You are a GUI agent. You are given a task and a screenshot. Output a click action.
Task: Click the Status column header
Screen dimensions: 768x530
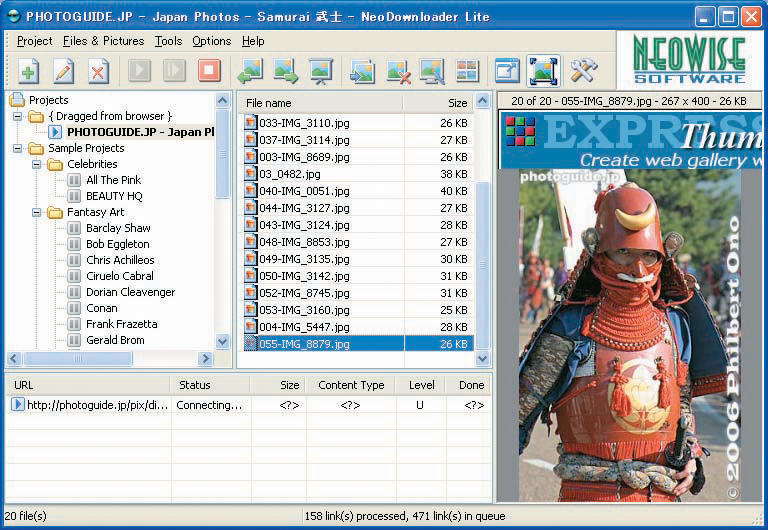coord(210,385)
